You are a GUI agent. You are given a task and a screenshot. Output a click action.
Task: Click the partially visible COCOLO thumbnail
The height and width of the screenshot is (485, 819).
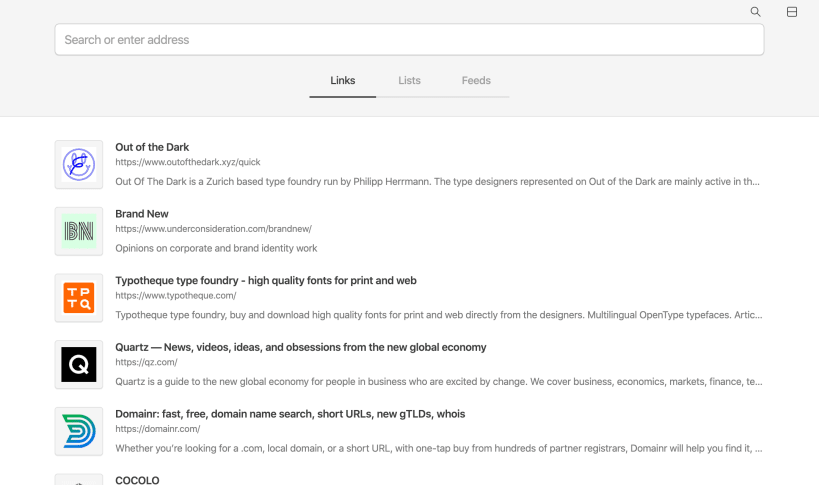pyautogui.click(x=79, y=479)
